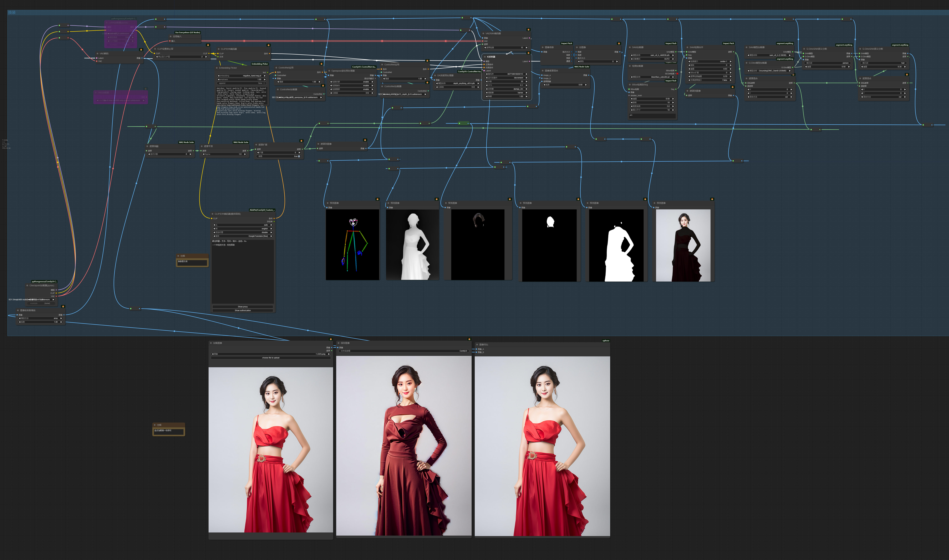
Task: Open 运行后操作 decrement dropdown
Action: 507,78
